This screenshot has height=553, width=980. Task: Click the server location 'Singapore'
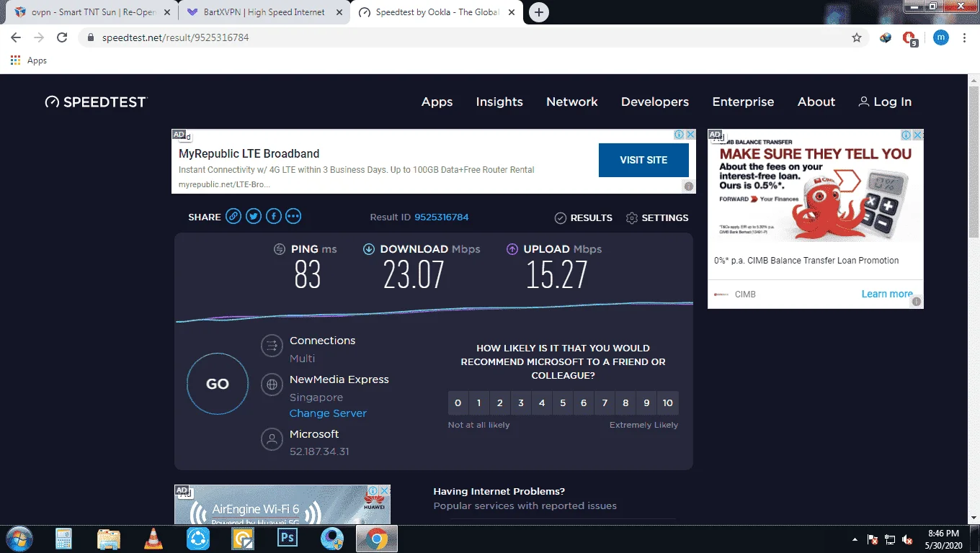[x=316, y=397]
